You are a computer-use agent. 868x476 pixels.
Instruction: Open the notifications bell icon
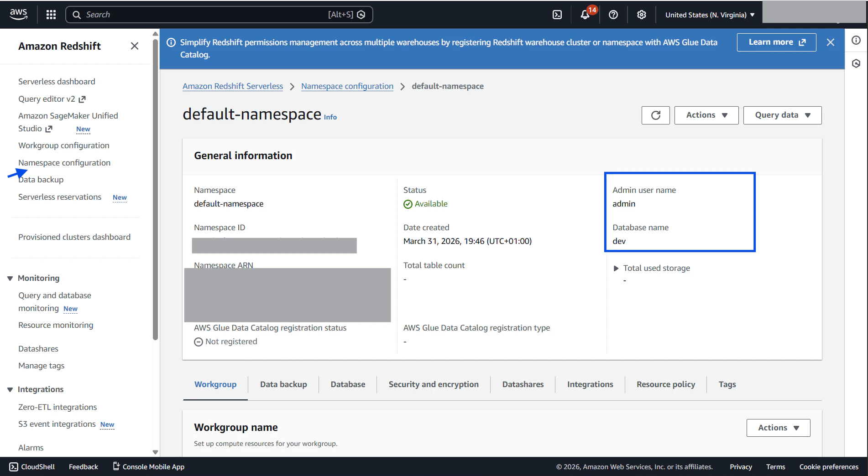pos(585,15)
